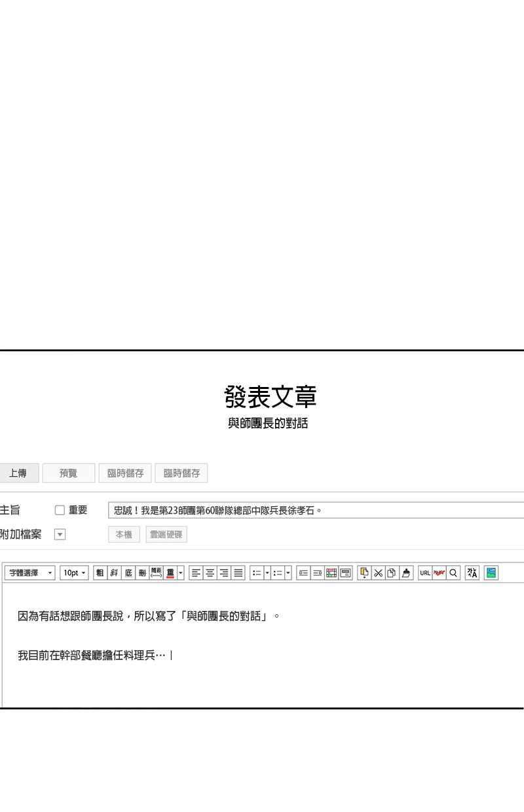Attach file from 本機

[124, 534]
